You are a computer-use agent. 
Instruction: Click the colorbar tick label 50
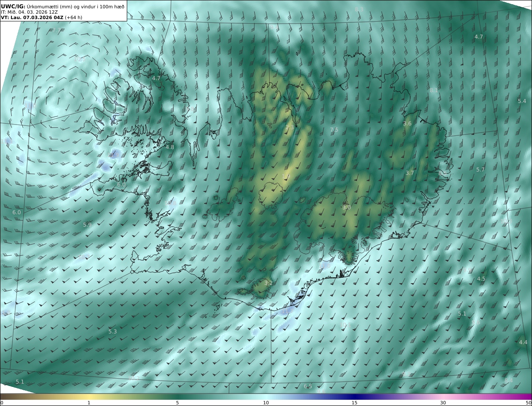(529, 403)
